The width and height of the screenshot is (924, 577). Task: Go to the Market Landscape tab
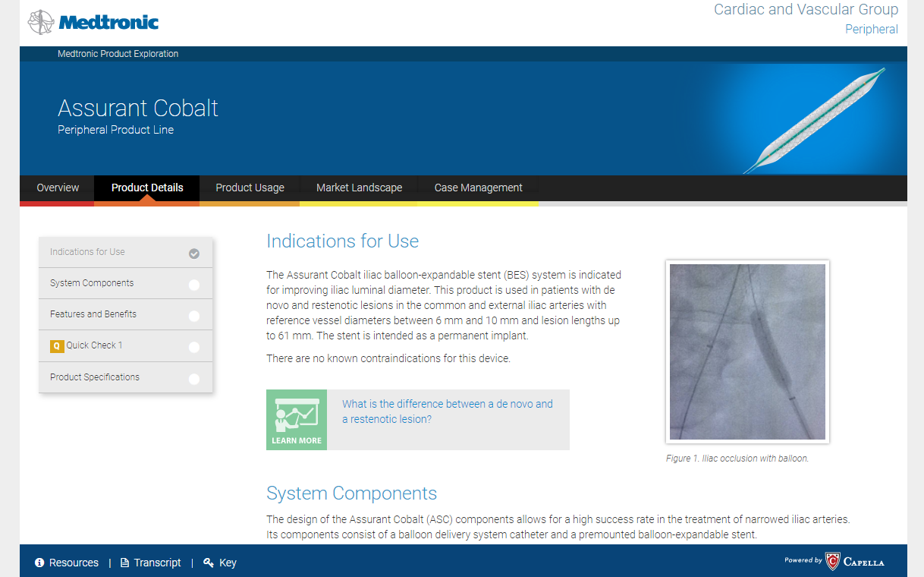point(359,188)
